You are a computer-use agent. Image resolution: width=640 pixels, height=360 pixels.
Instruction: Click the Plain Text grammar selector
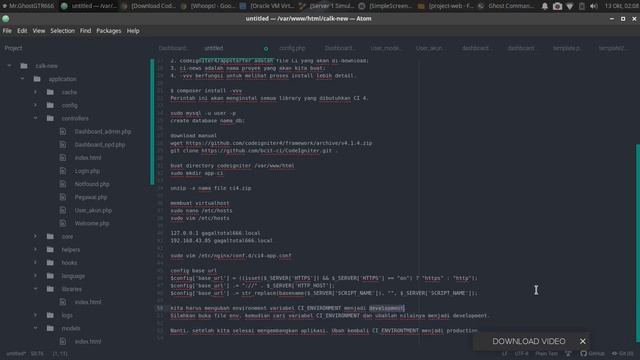coord(546,353)
